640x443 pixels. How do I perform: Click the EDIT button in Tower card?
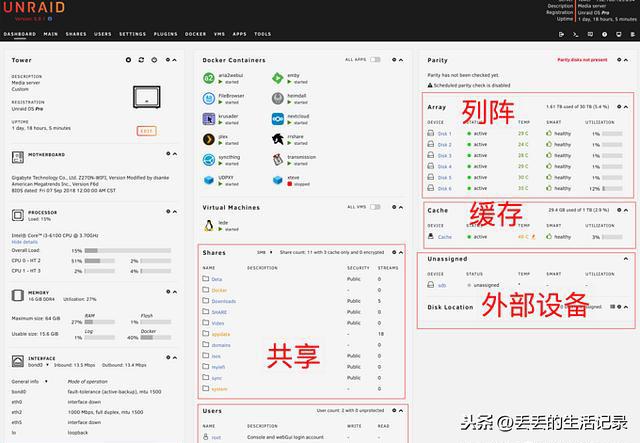click(x=147, y=131)
